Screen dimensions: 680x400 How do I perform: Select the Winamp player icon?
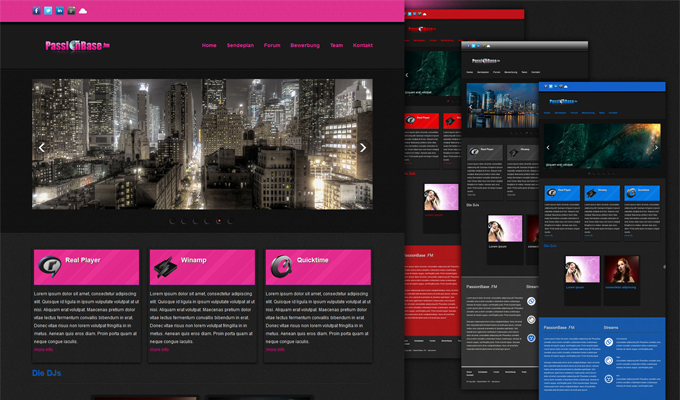(165, 267)
